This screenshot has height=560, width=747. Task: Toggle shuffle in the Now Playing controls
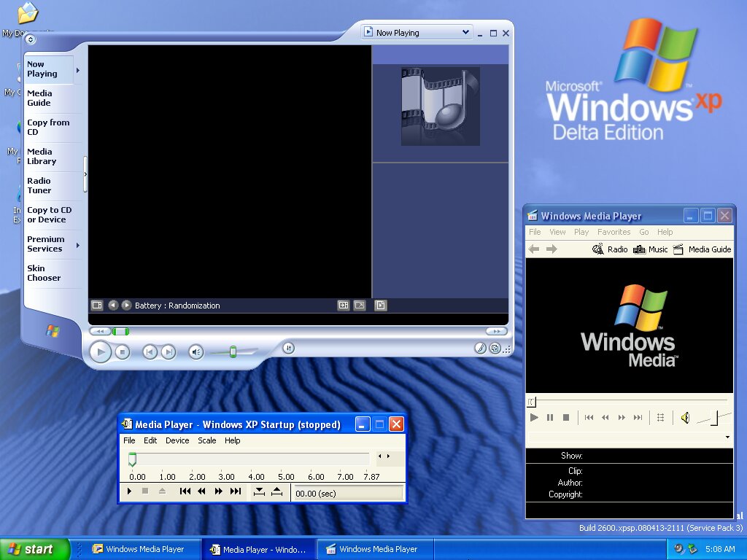point(288,349)
